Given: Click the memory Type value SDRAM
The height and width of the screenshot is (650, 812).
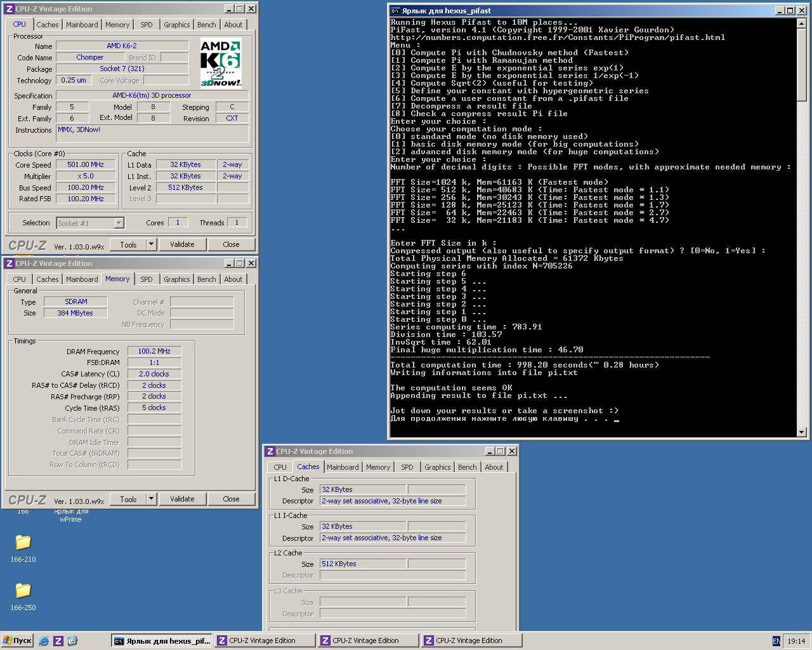Looking at the screenshot, I should tap(75, 302).
